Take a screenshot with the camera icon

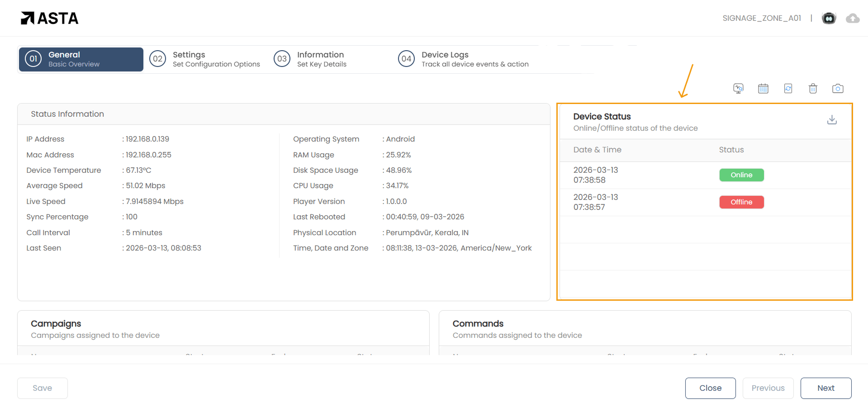[838, 89]
